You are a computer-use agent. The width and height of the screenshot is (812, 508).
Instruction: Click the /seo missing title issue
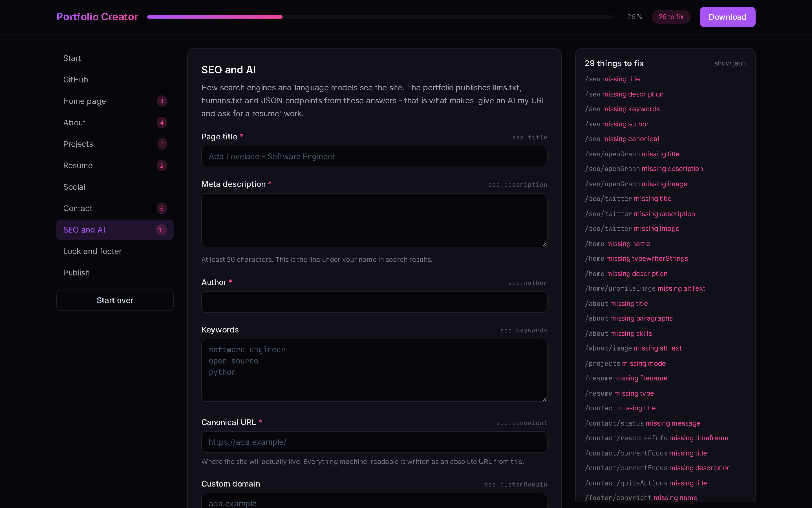tap(612, 79)
